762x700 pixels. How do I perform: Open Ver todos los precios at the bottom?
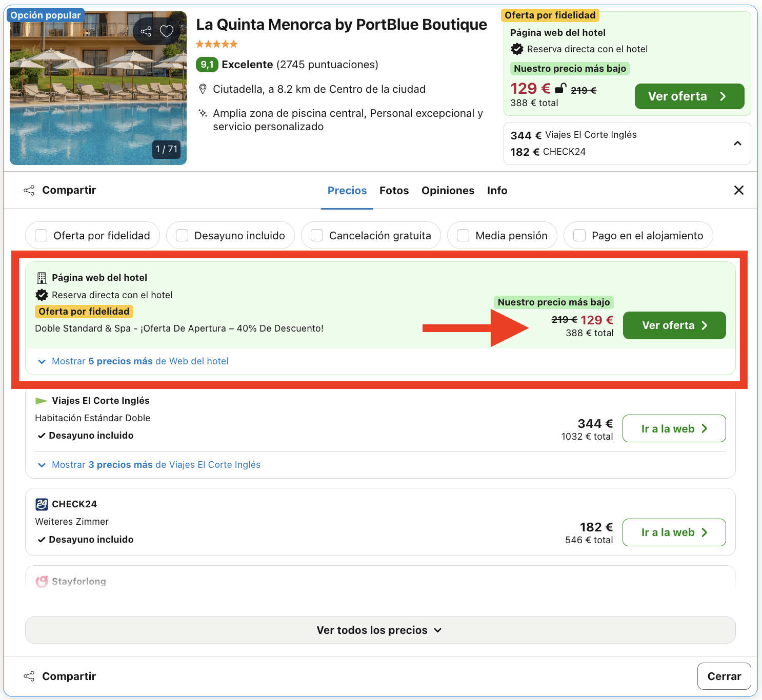pos(379,630)
